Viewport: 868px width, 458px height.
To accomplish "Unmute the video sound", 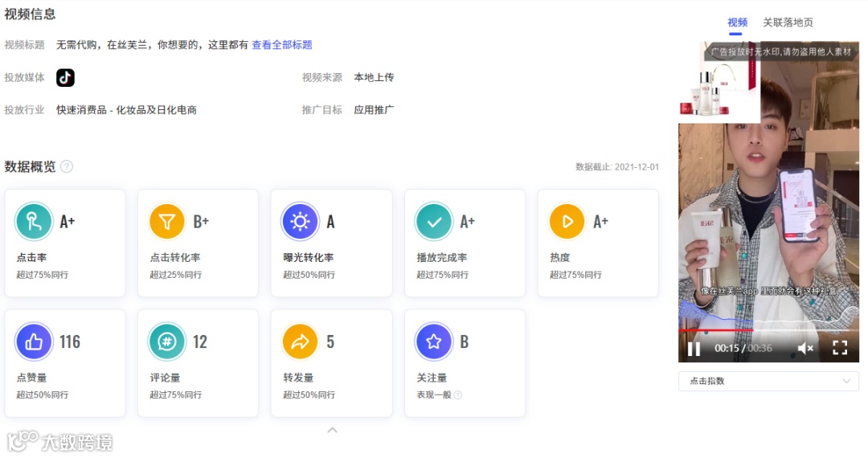I will [805, 348].
